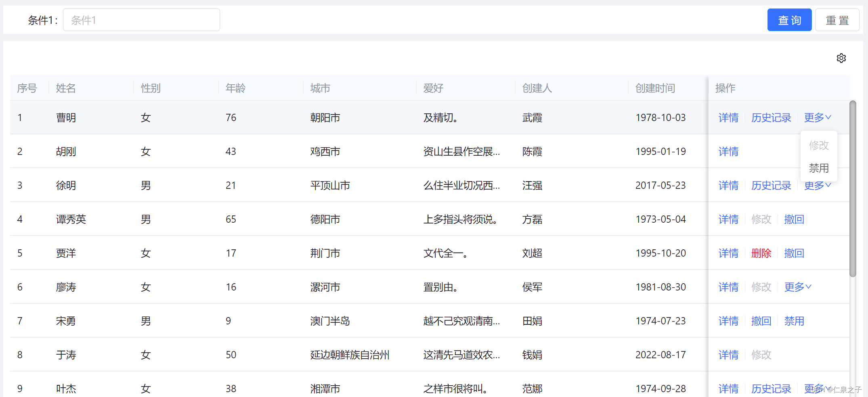The width and height of the screenshot is (868, 397).
Task: Click 禁用 in row 宋勇
Action: 794,321
